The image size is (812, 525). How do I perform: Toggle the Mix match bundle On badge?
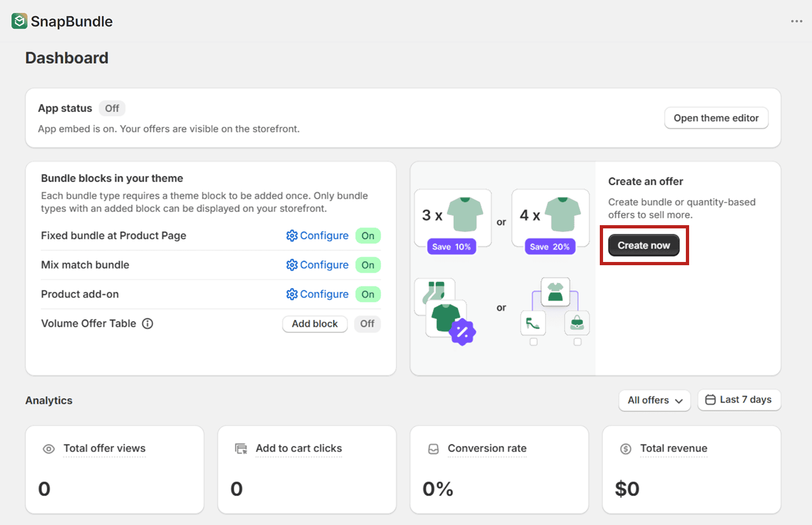[x=368, y=265]
